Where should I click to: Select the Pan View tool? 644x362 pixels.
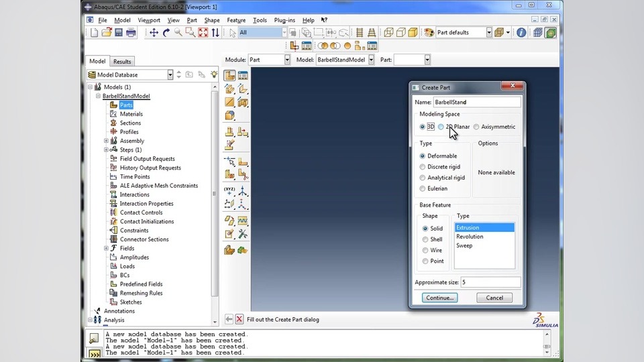154,33
